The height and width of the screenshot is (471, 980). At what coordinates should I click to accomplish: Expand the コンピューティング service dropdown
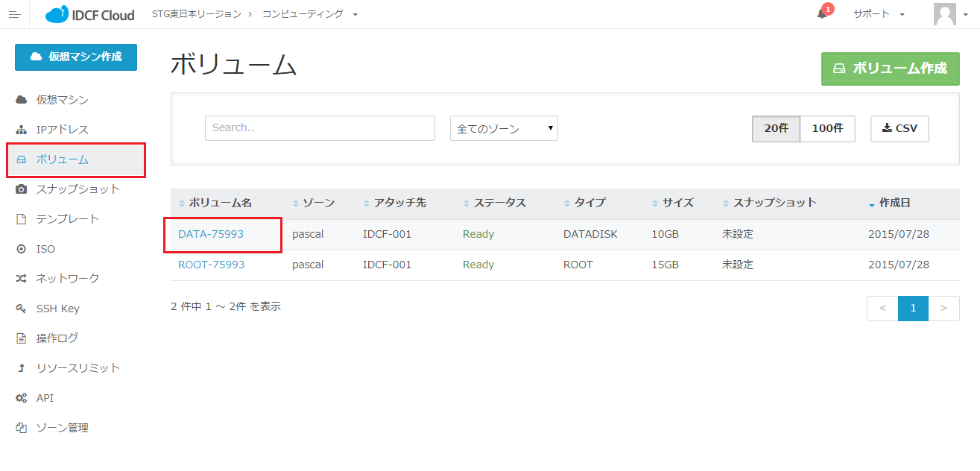click(310, 14)
